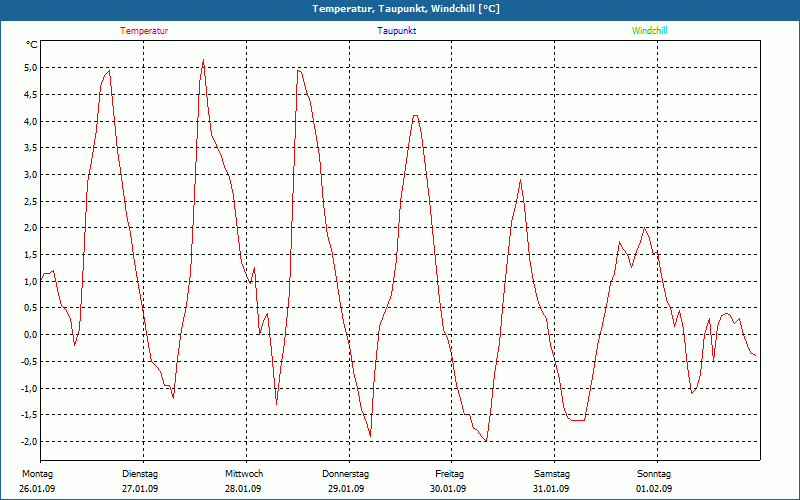
Task: Select the Montag day label
Action: (x=37, y=474)
